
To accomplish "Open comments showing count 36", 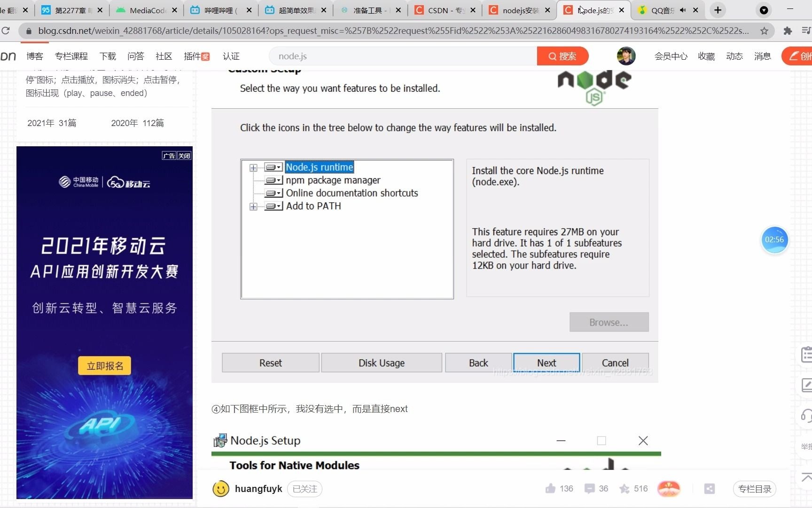I will pos(589,489).
